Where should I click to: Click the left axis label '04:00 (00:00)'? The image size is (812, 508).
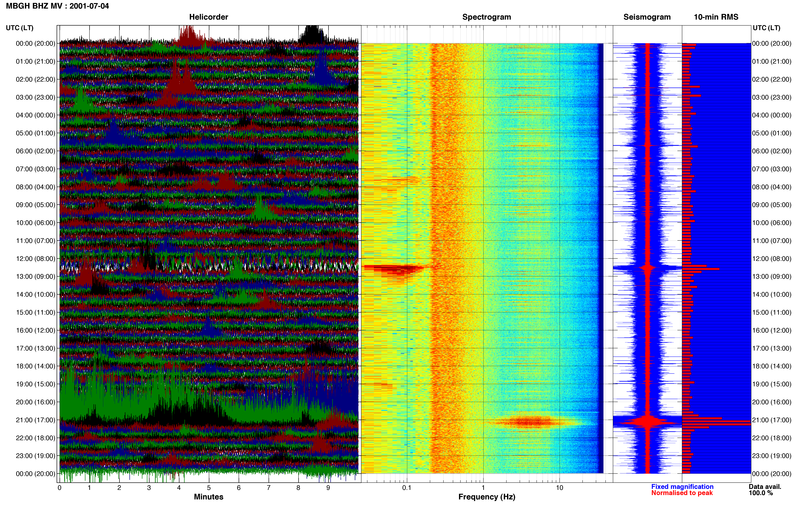(36, 115)
